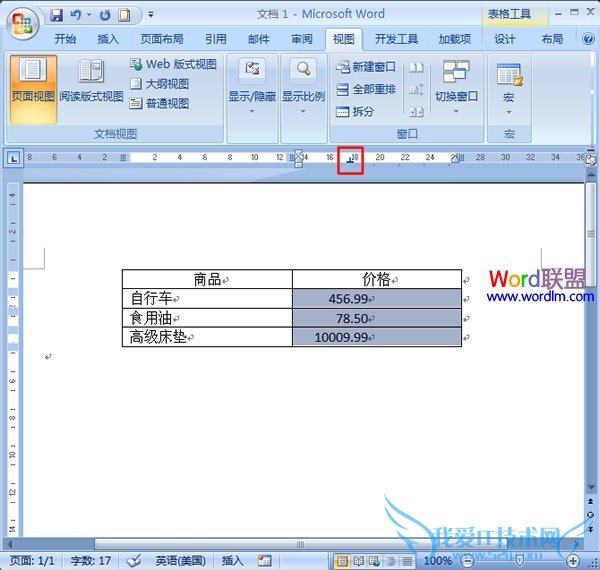Click the price cell 456.99

point(377,298)
